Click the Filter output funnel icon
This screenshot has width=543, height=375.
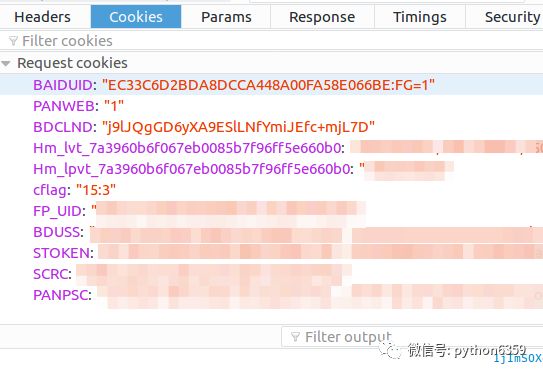tap(295, 337)
